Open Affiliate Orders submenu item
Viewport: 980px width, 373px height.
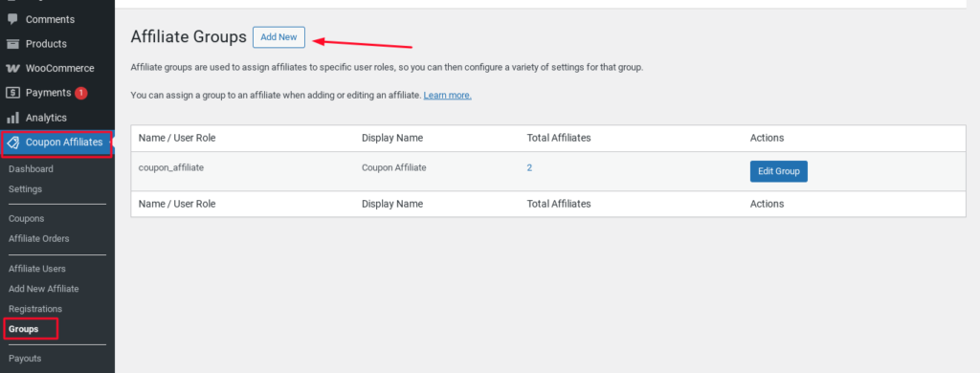coord(38,239)
